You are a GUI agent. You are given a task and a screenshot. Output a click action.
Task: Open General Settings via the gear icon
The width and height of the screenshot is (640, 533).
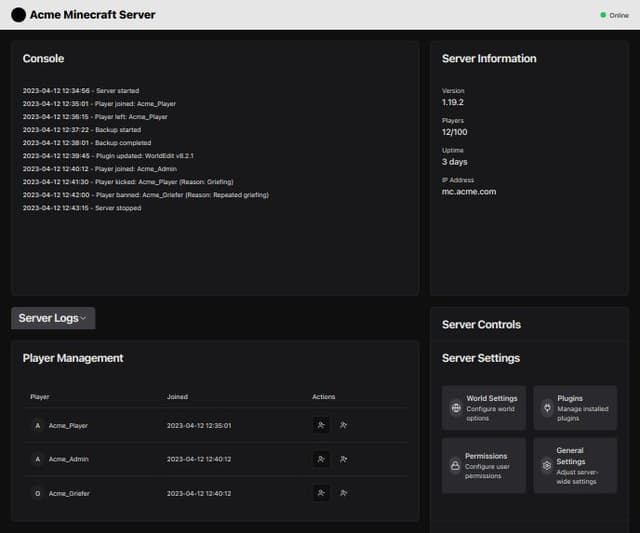tap(547, 465)
